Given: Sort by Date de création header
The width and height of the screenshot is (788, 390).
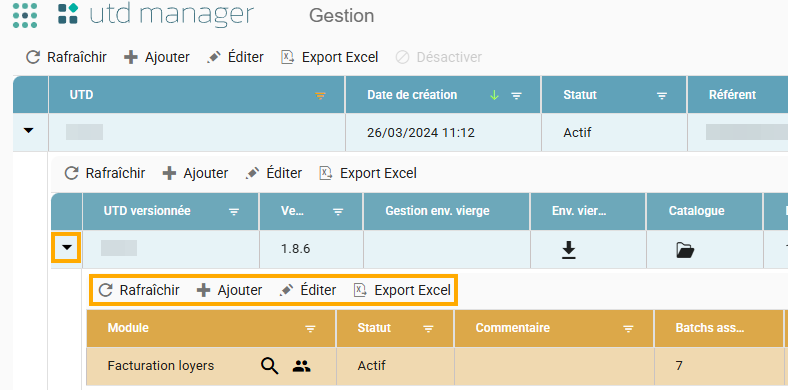Looking at the screenshot, I should [x=412, y=95].
